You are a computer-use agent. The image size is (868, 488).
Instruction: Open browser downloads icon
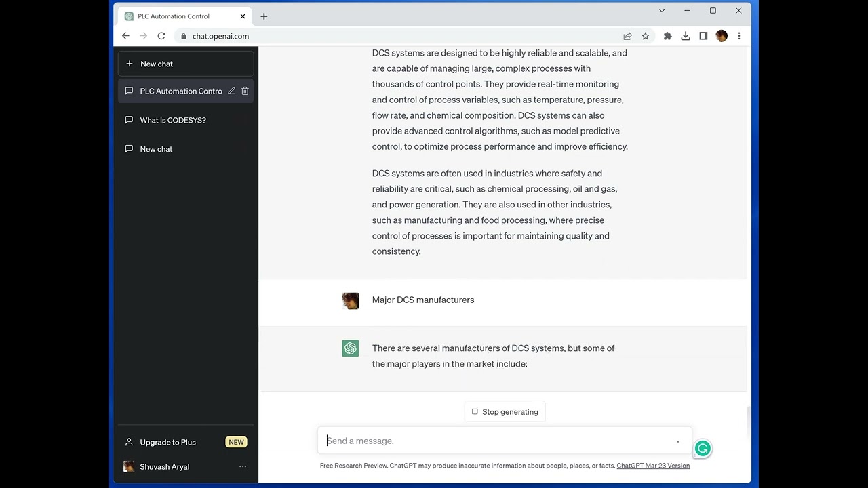(x=686, y=36)
